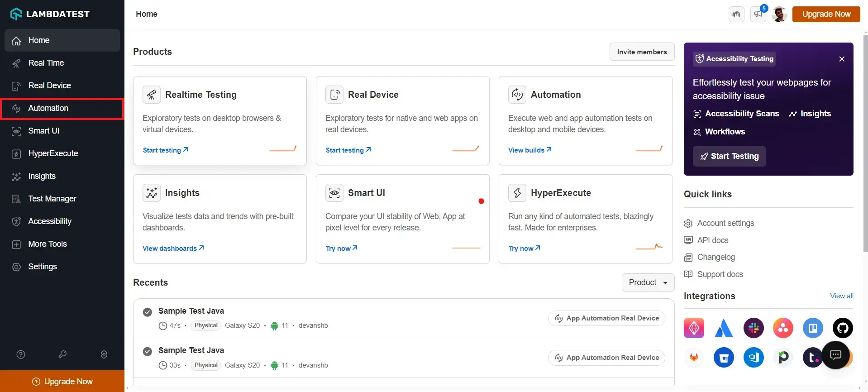Click App Automation Real Device tag, 33s row
Image resolution: width=868 pixels, height=392 pixels.
[606, 358]
